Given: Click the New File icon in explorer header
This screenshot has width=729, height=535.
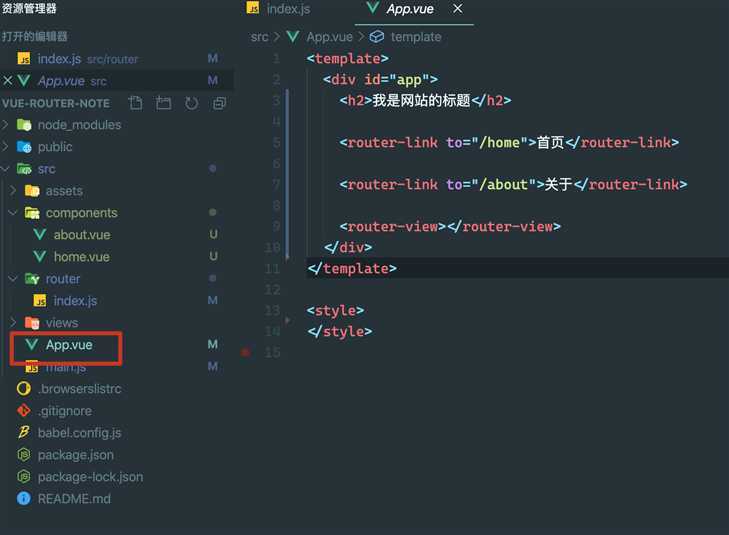Looking at the screenshot, I should click(x=136, y=103).
